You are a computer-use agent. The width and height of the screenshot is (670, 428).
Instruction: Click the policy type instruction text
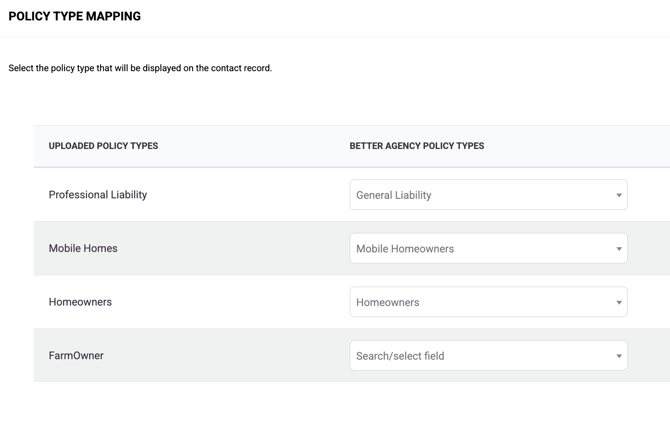(140, 68)
